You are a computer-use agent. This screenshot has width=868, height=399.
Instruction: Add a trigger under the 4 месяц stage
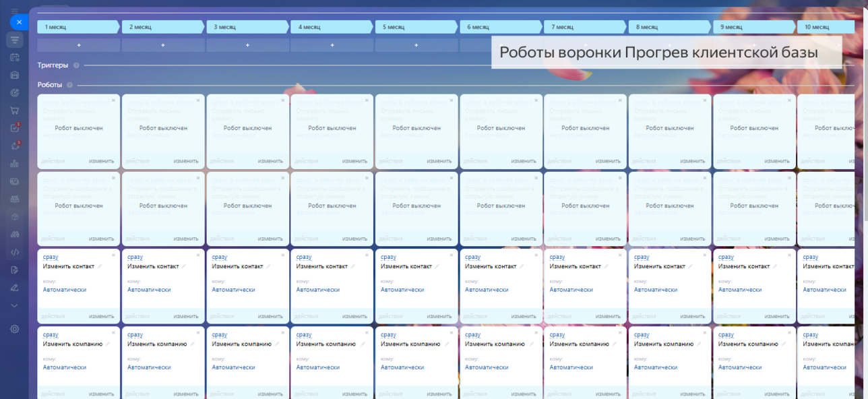[x=332, y=45]
